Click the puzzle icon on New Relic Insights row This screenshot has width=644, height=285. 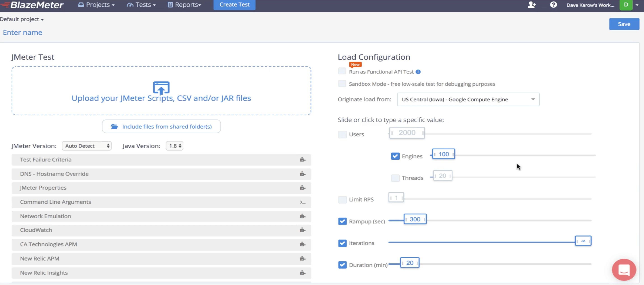tap(303, 273)
